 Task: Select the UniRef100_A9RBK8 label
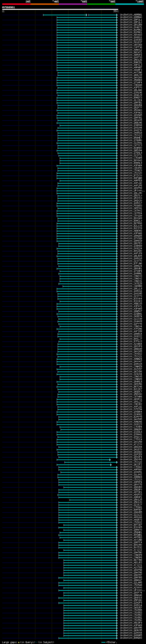click(x=131, y=477)
